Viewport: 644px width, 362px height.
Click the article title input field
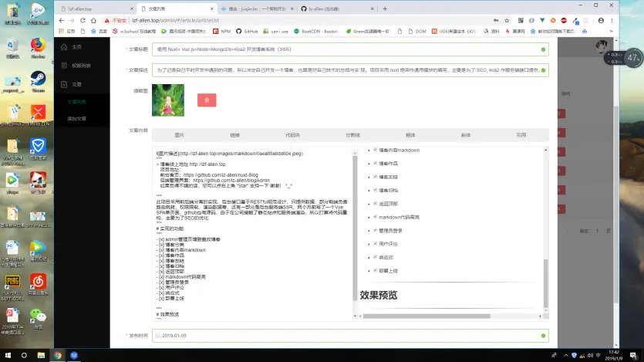tap(350, 49)
